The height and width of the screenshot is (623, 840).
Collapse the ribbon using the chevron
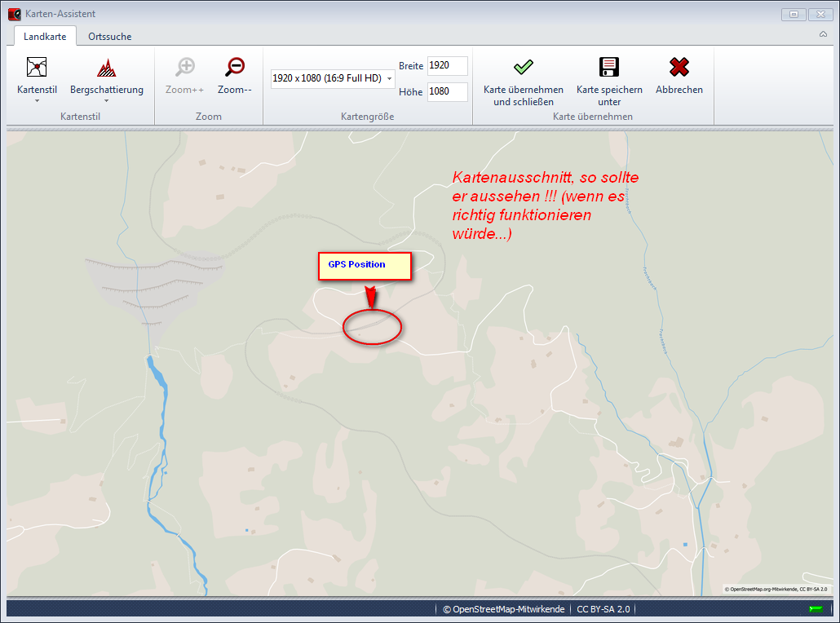coord(823,35)
